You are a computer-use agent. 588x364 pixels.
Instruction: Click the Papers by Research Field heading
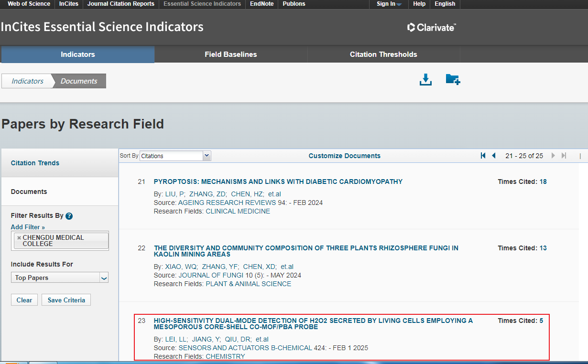pyautogui.click(x=83, y=124)
